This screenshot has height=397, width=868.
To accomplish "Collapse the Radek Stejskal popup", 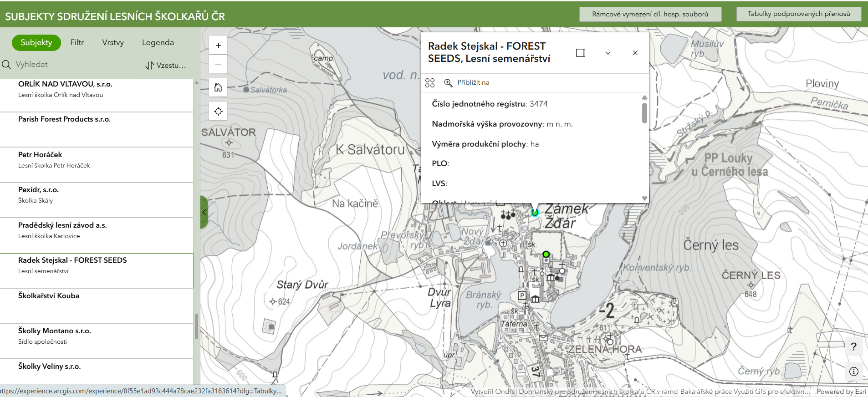I will coord(608,53).
